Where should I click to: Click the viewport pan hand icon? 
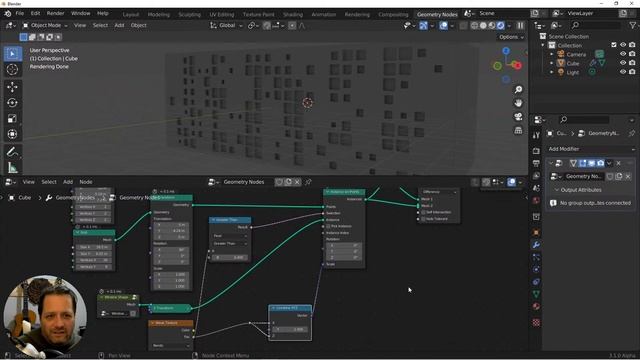(518, 103)
